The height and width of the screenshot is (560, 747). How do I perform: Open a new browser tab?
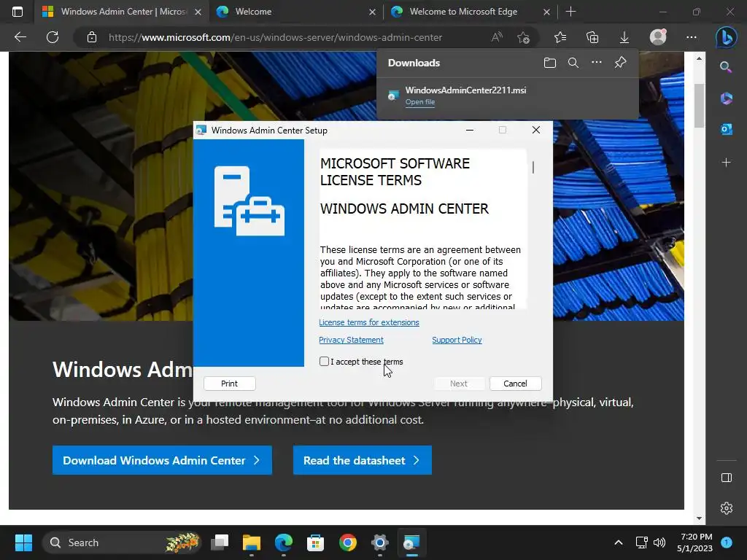pyautogui.click(x=570, y=12)
